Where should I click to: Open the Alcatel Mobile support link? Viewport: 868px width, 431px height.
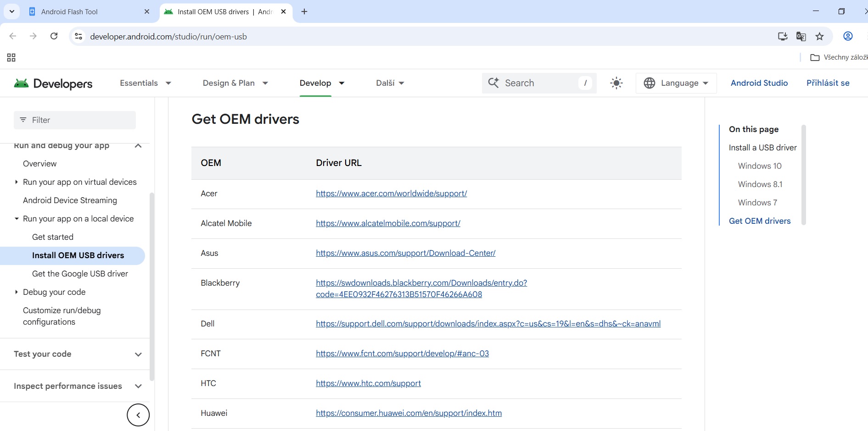coord(388,223)
